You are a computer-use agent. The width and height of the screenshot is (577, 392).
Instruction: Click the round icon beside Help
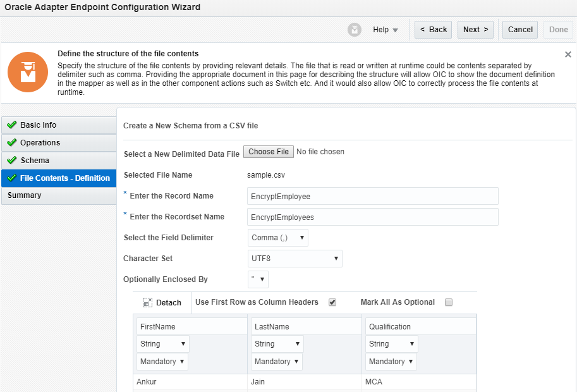(355, 30)
